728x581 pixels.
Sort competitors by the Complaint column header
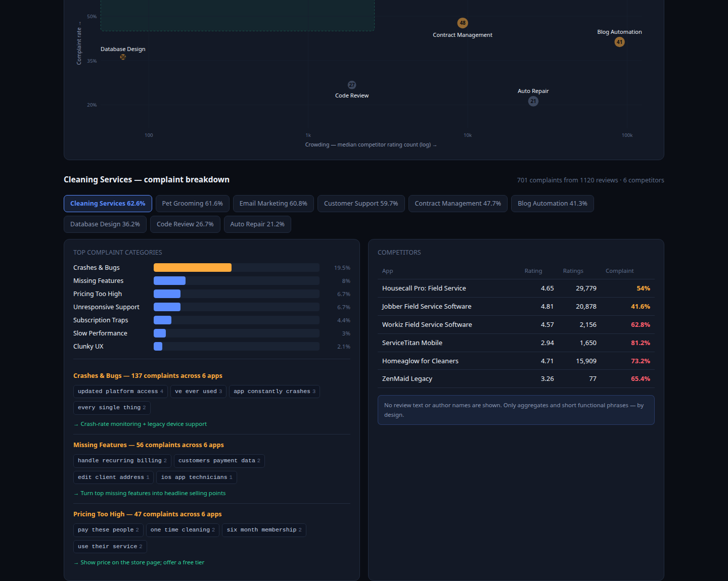pos(619,271)
